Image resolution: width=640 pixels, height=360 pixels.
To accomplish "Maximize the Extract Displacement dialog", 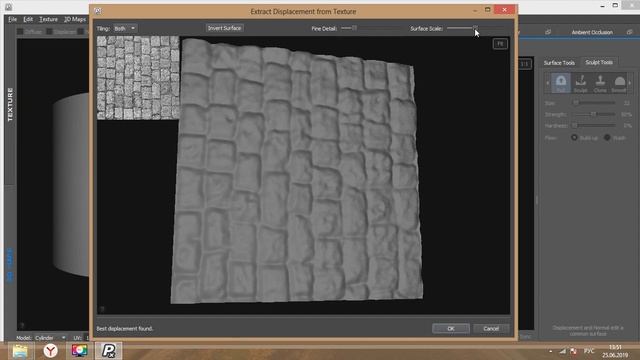I will click(x=487, y=9).
